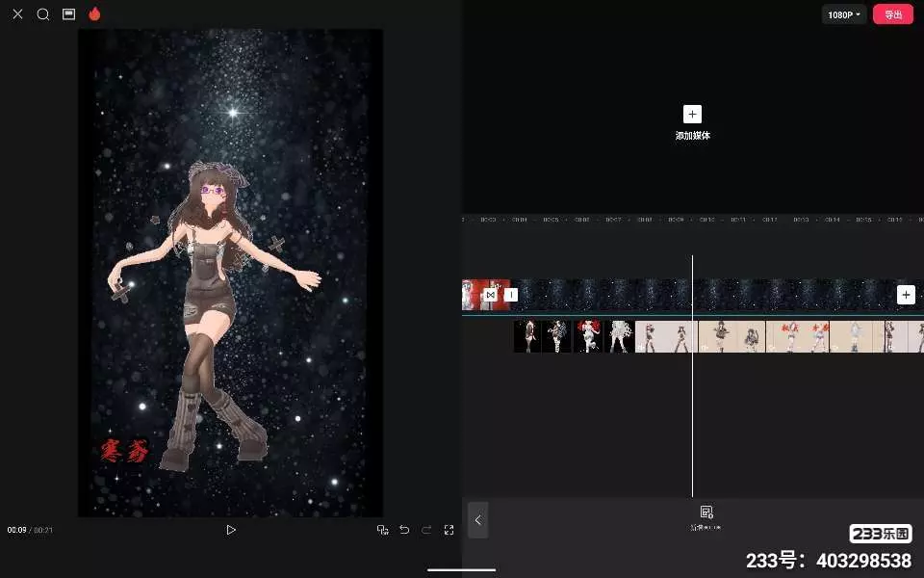
Task: Tap the red flame icon
Action: (x=94, y=14)
